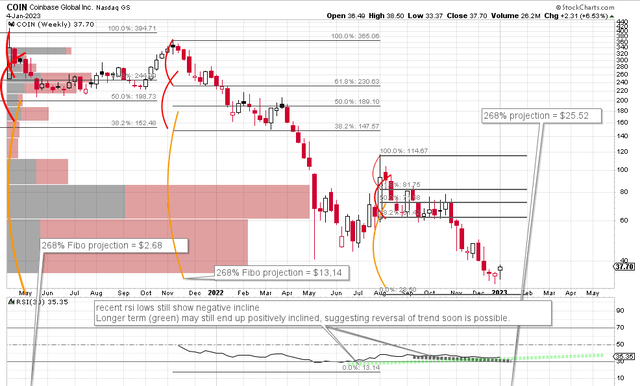
Task: Click the 200 price axis label
Action: (622, 100)
